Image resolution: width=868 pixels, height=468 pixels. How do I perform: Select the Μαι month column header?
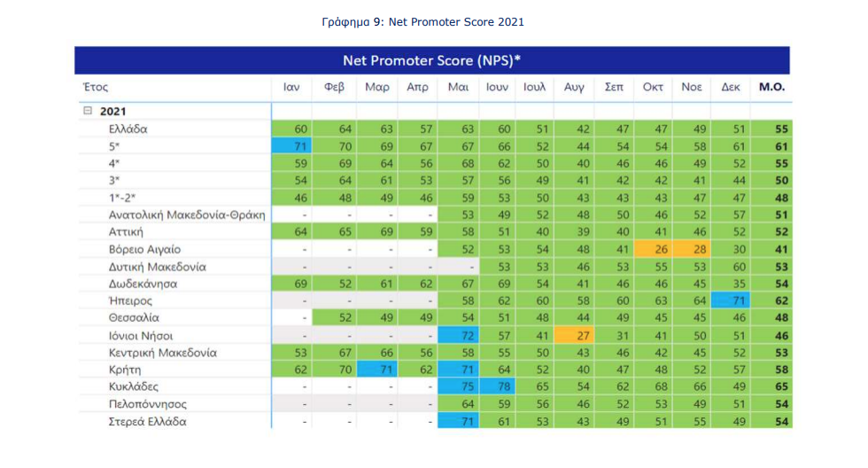click(458, 88)
